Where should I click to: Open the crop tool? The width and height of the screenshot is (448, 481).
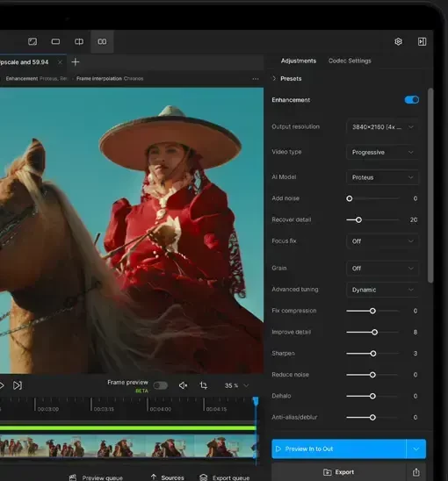point(204,385)
